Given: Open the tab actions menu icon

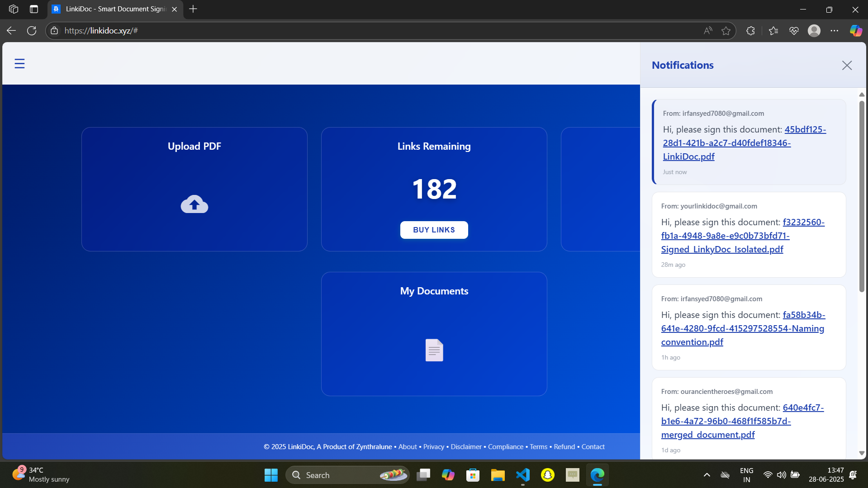Looking at the screenshot, I should [x=34, y=9].
